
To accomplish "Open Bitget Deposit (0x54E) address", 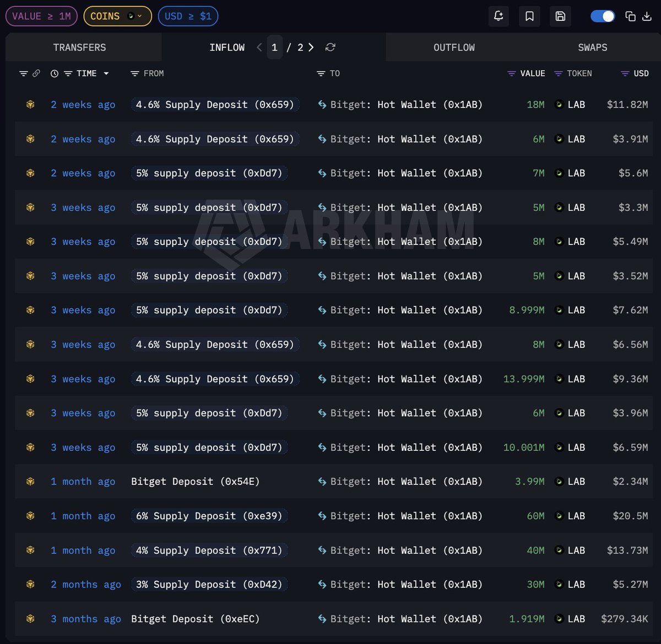I will pos(195,482).
